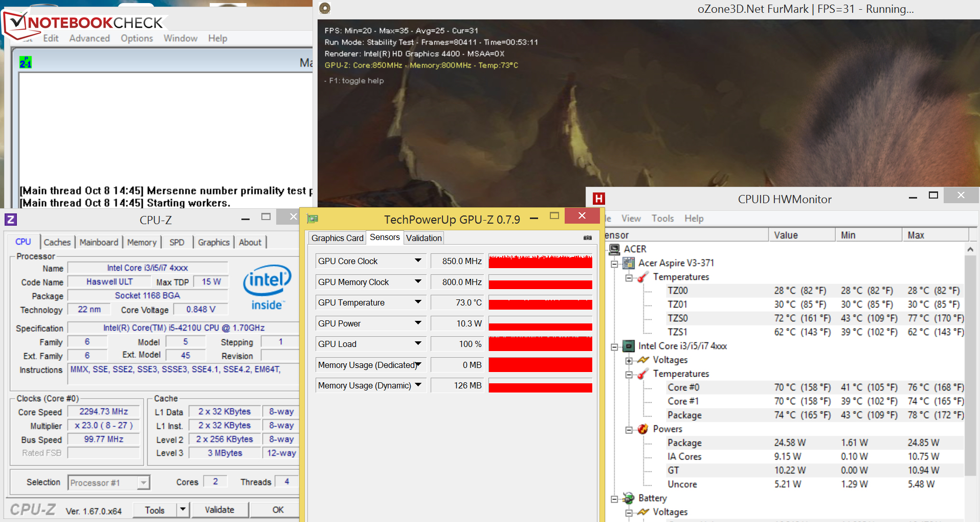Click the Specification field in CPU-Z
The width and height of the screenshot is (980, 522).
184,328
